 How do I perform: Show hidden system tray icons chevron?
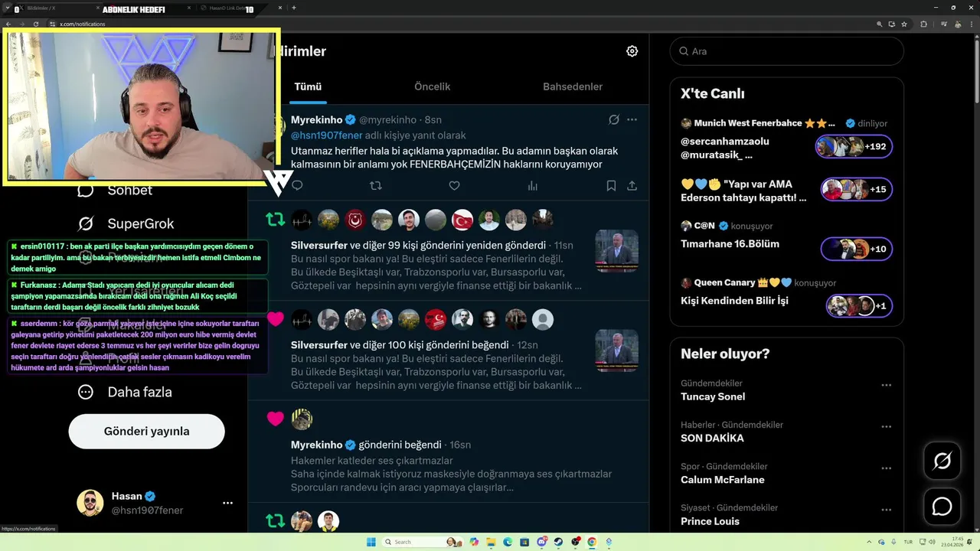869,542
